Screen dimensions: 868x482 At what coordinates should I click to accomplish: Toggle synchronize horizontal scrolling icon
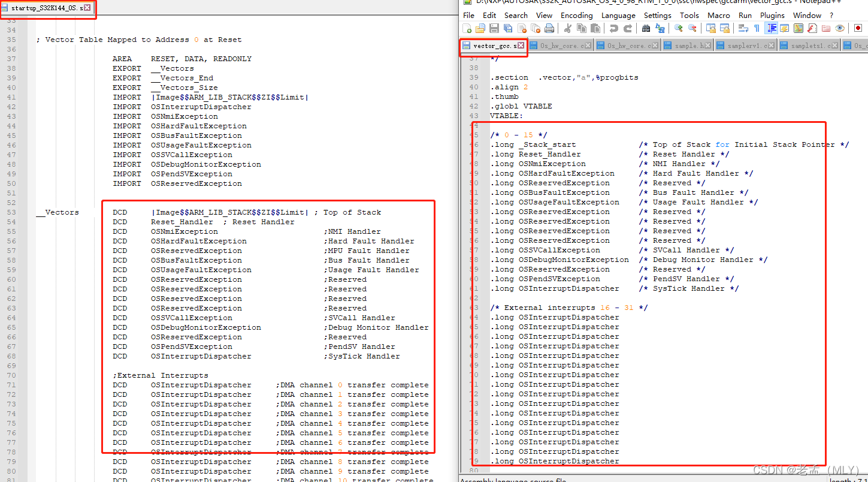pyautogui.click(x=725, y=28)
